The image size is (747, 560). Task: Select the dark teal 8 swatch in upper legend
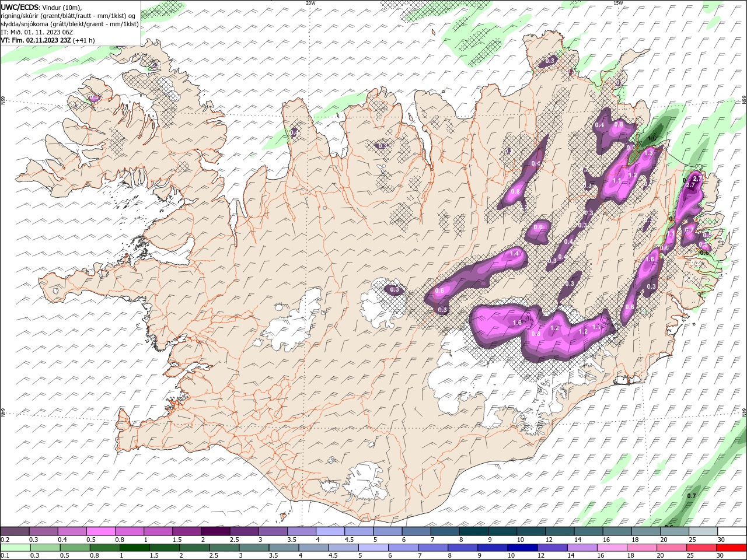pos(473,531)
